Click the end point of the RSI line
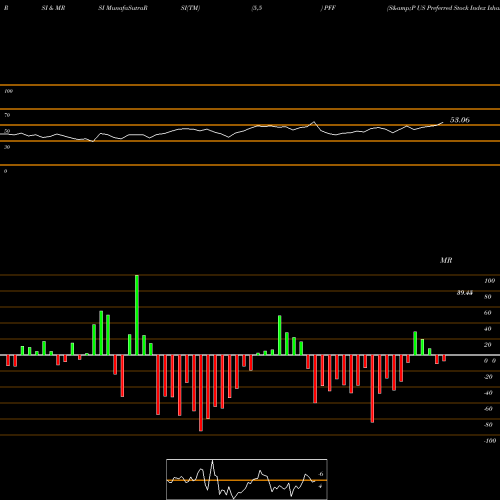 [x=443, y=122]
